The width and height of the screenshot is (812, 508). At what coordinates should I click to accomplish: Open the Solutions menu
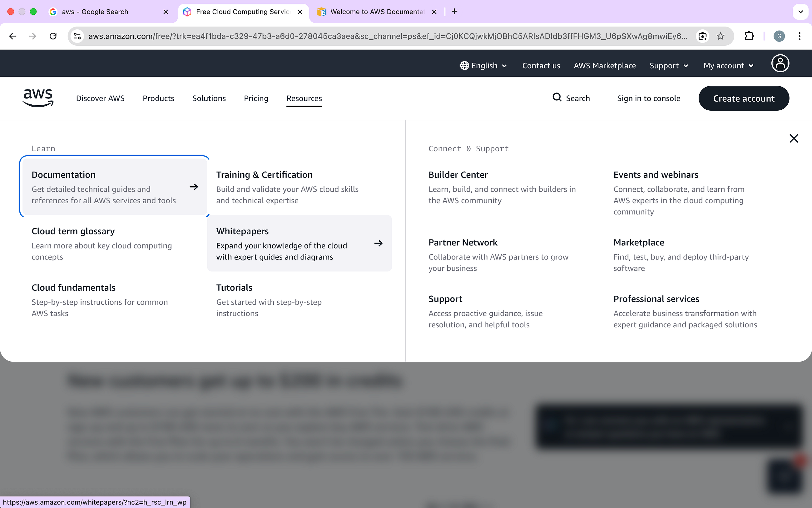coord(209,98)
